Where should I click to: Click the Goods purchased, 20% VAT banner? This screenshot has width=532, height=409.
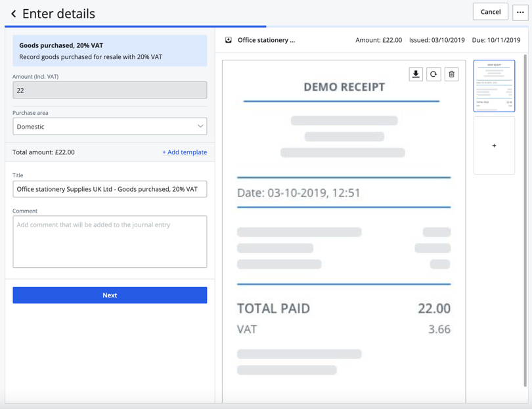[x=109, y=51]
